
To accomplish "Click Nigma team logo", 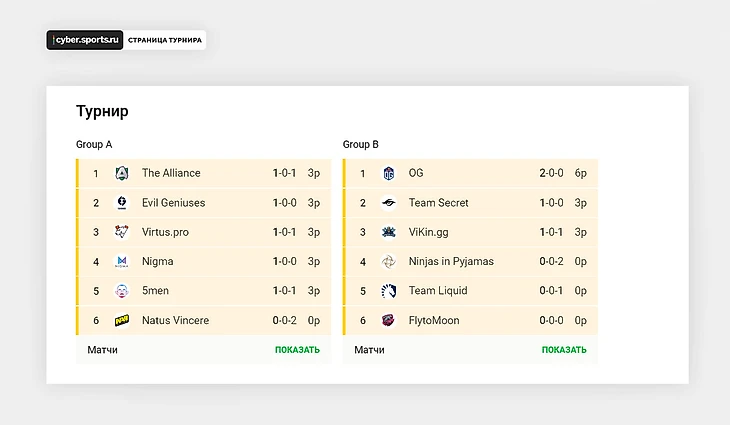I will point(122,262).
